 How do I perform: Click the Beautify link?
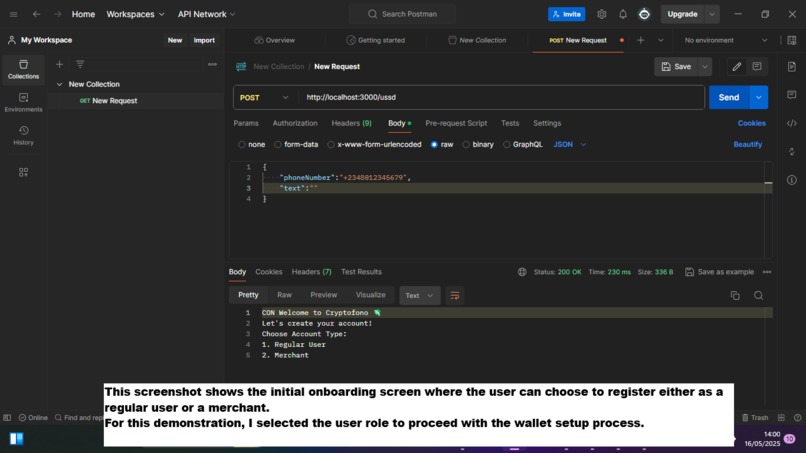pos(747,144)
